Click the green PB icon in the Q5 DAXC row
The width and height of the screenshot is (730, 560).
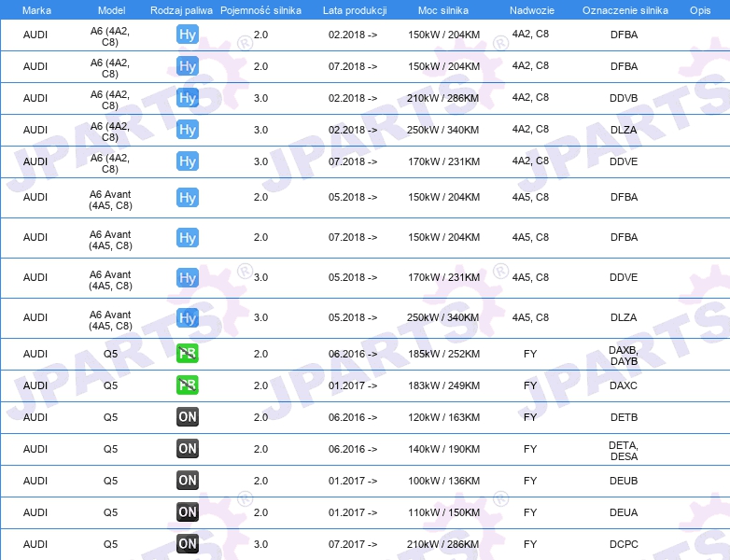(x=188, y=385)
